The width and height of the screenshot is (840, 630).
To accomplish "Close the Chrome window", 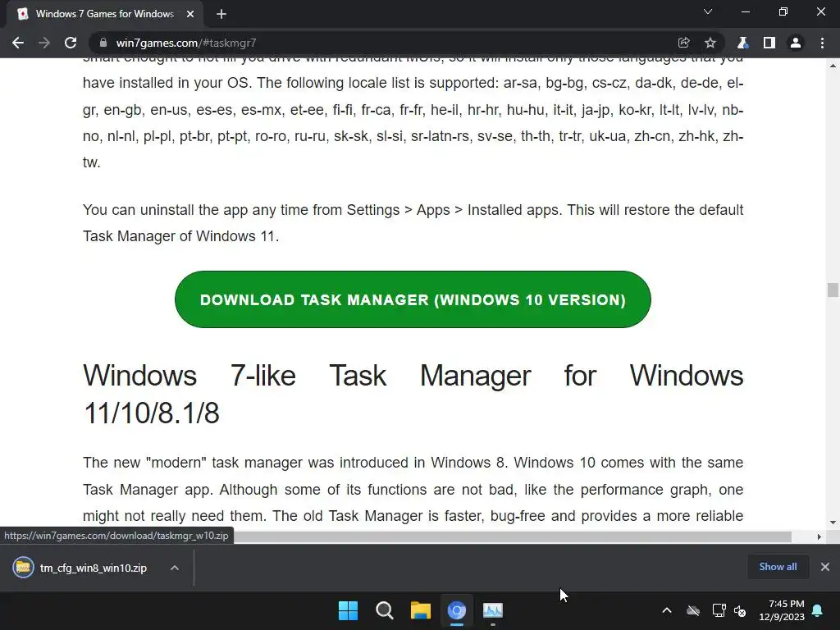I will pos(820,11).
